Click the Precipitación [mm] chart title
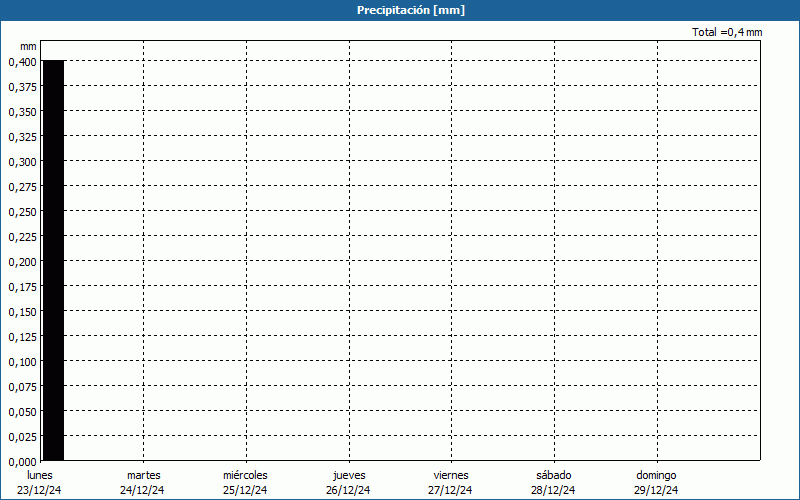The height and width of the screenshot is (500, 800). (x=411, y=10)
